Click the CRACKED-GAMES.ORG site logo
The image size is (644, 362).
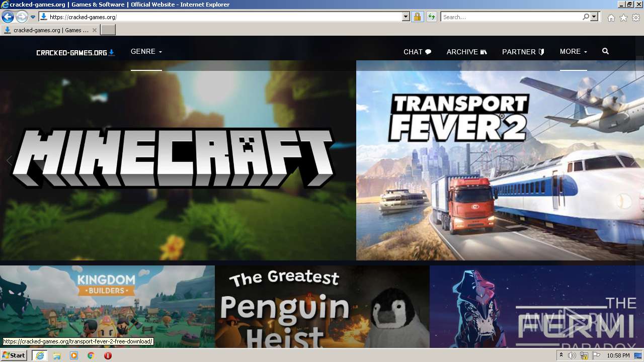click(x=75, y=52)
